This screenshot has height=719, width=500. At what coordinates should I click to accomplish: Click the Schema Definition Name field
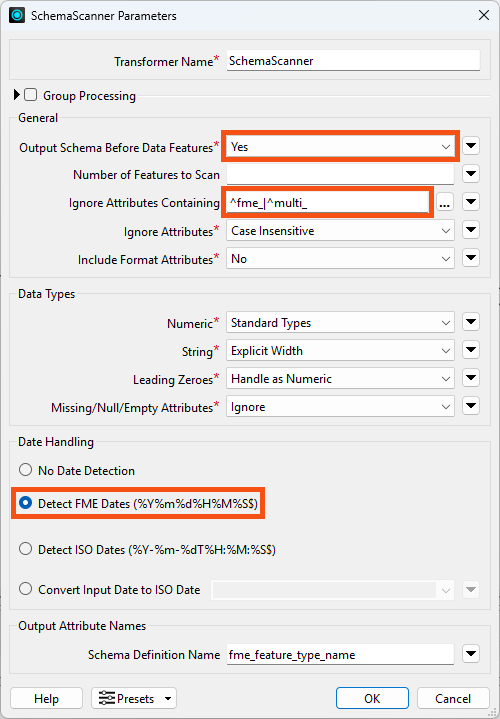340,654
